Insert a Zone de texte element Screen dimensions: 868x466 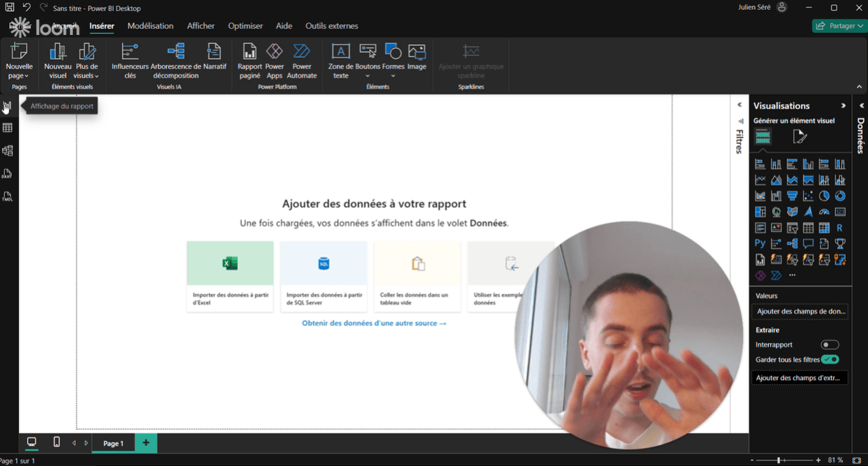[340, 61]
